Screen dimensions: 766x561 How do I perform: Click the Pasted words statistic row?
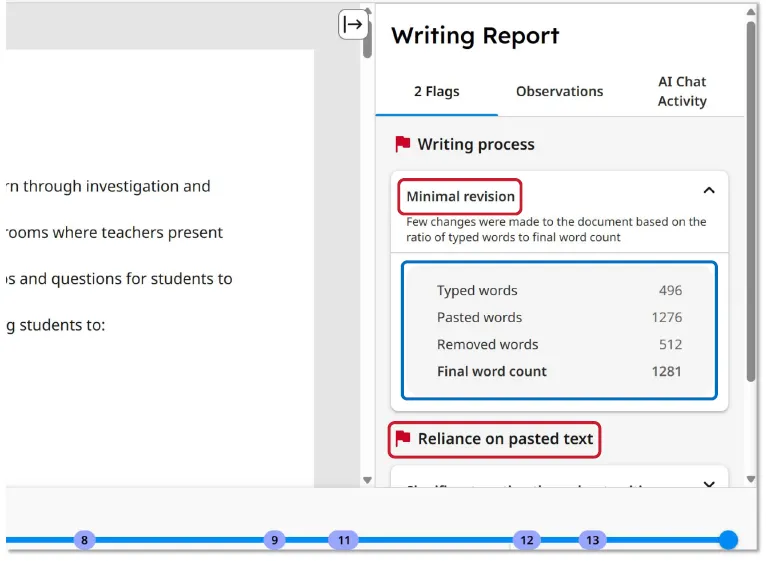(x=559, y=317)
